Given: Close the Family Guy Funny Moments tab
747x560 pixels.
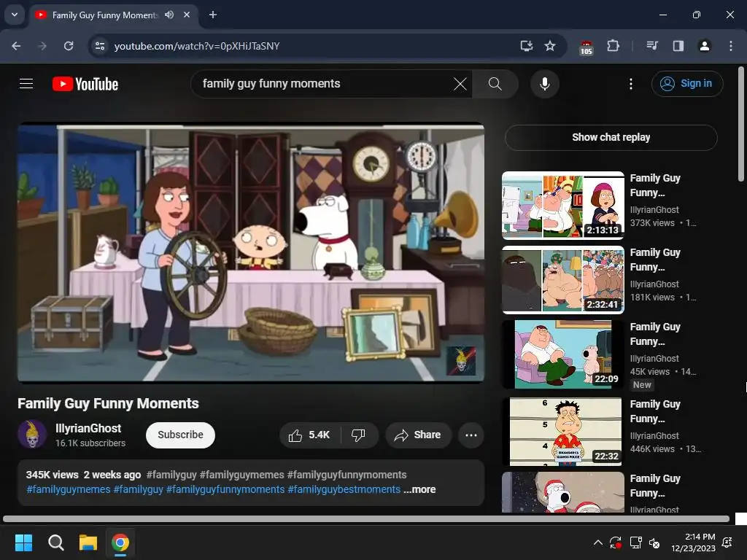Looking at the screenshot, I should 187,15.
